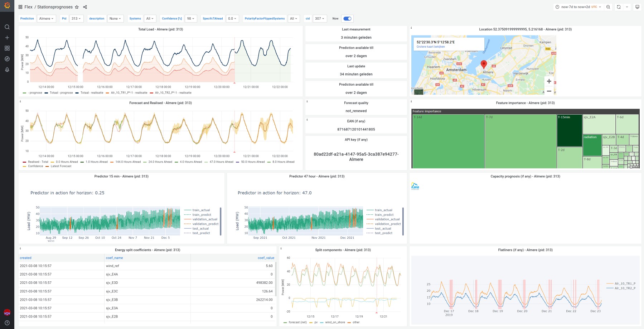Viewport: 644px width, 329px height.
Task: Cycle view mode with monitor icon
Action: click(637, 7)
